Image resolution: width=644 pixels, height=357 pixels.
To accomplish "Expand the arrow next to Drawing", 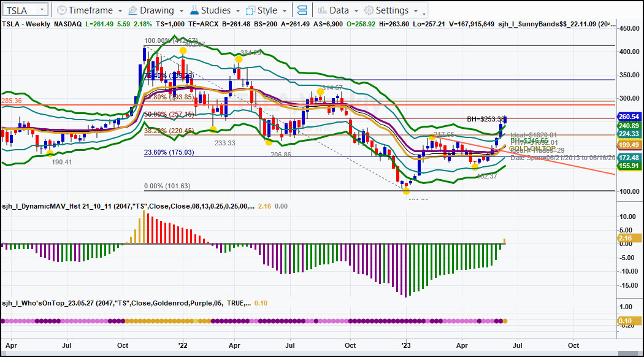I will tap(182, 11).
